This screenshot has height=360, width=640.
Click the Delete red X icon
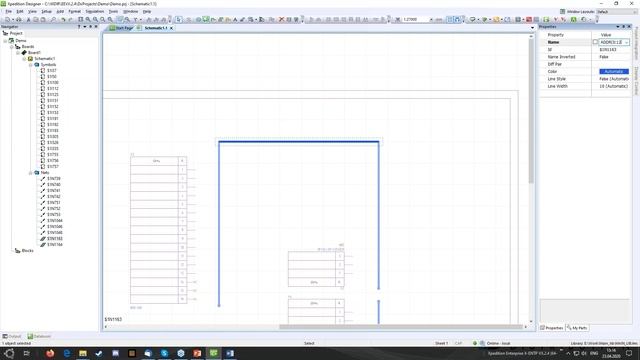click(281, 19)
